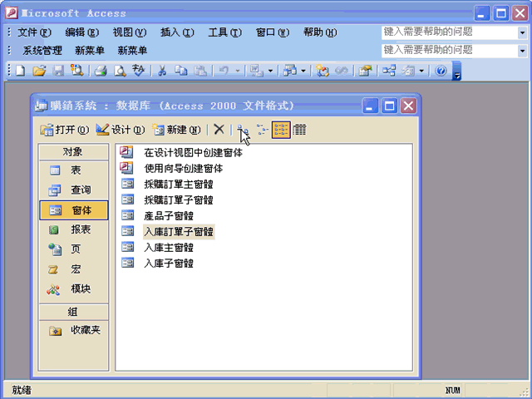Image resolution: width=532 pixels, height=399 pixels.
Task: Click the Save disk toolbar icon
Action: click(x=58, y=71)
